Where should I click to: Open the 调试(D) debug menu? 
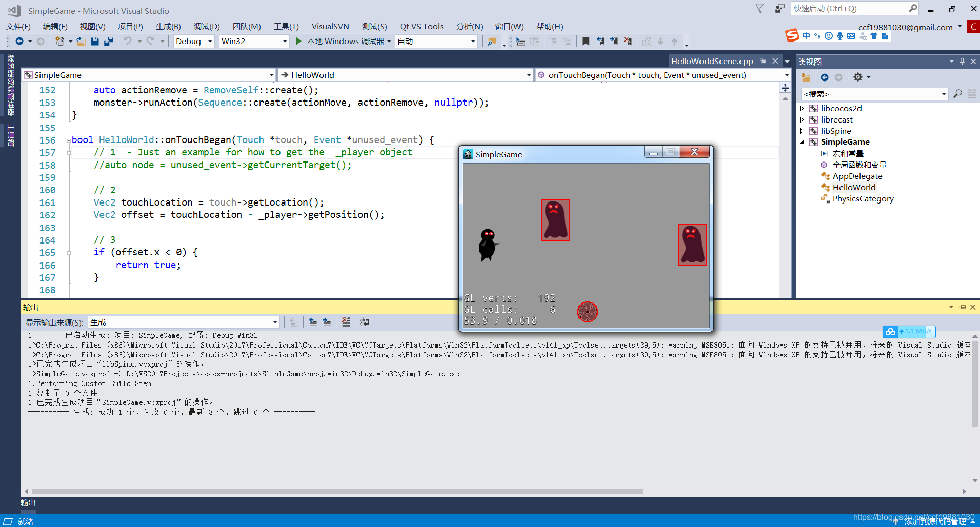point(207,27)
